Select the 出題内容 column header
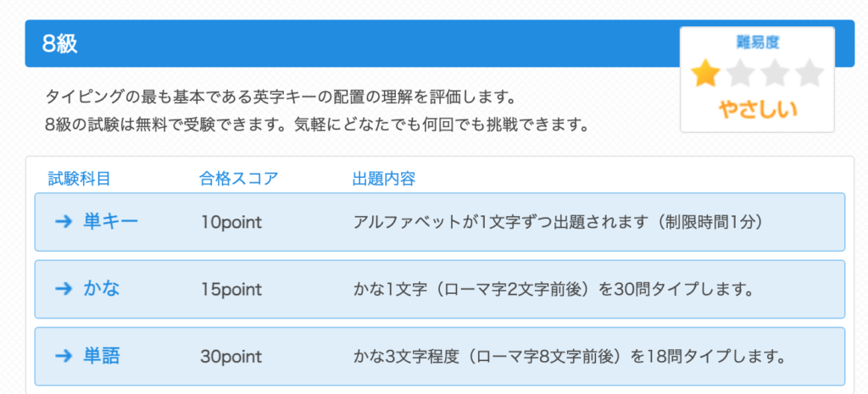The width and height of the screenshot is (868, 394). point(383,178)
